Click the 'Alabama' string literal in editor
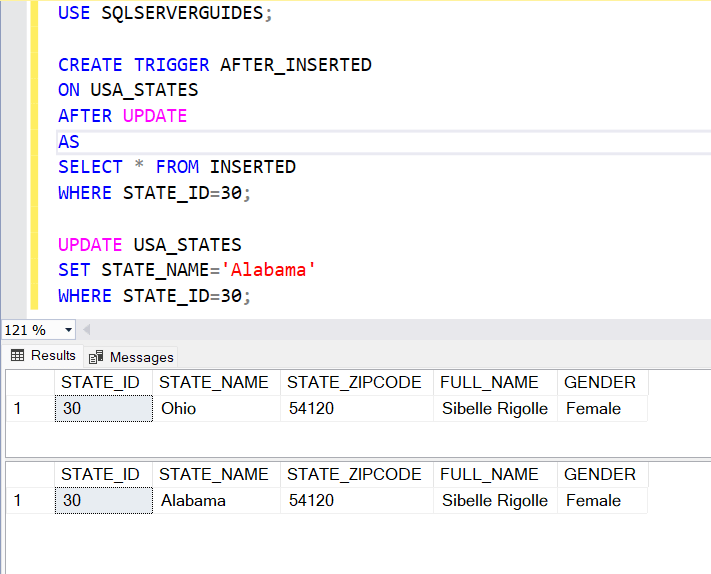Screen dimensions: 711x574 tap(268, 270)
